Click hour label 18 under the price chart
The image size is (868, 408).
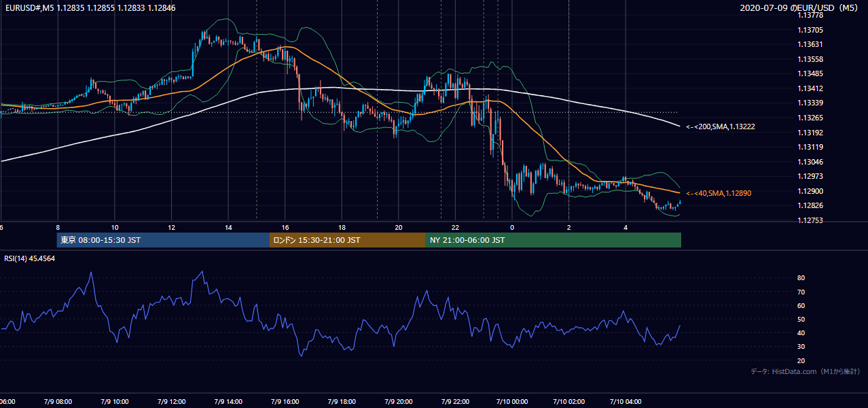342,228
